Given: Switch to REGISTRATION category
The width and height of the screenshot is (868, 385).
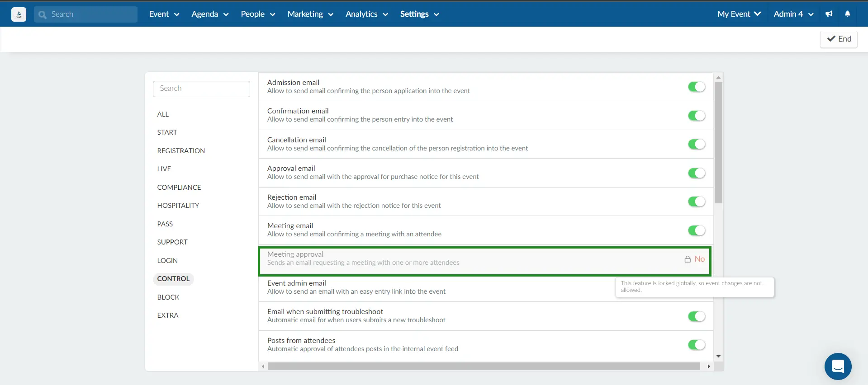Looking at the screenshot, I should (x=181, y=151).
